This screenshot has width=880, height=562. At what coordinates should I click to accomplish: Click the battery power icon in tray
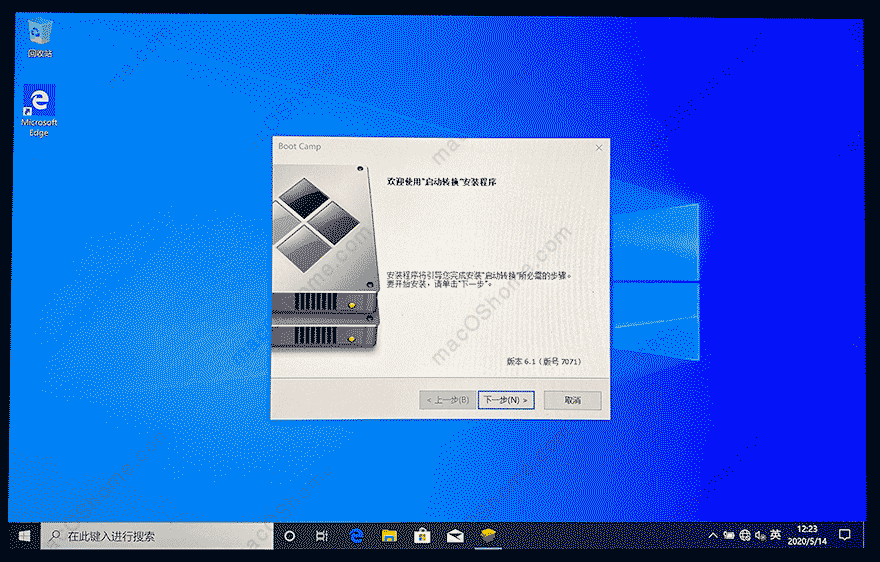[728, 536]
